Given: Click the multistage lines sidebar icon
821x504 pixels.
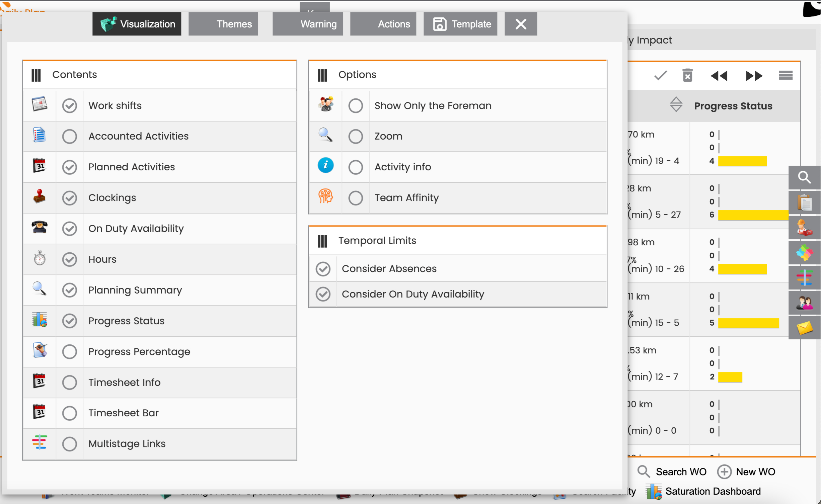Looking at the screenshot, I should (805, 278).
